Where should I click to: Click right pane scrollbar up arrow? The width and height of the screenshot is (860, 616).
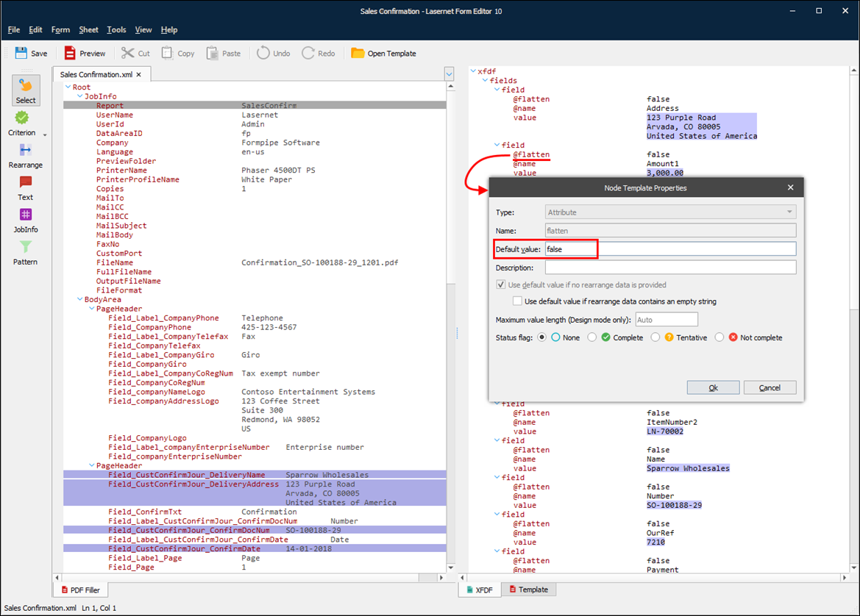[854, 71]
